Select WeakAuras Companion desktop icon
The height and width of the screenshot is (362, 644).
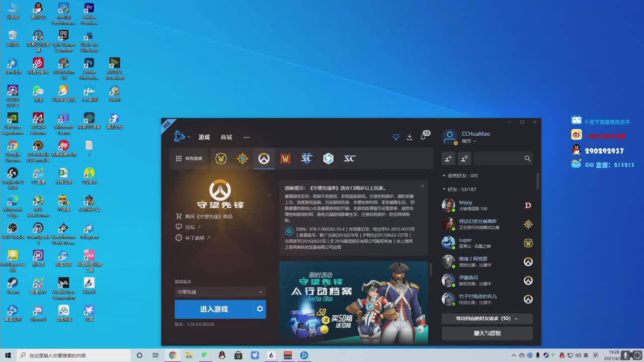coord(63,289)
